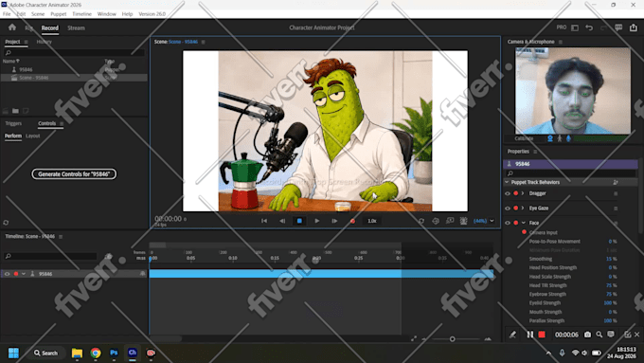Click the scene snapshot overlay icon
The width and height of the screenshot is (644, 363).
click(x=450, y=221)
